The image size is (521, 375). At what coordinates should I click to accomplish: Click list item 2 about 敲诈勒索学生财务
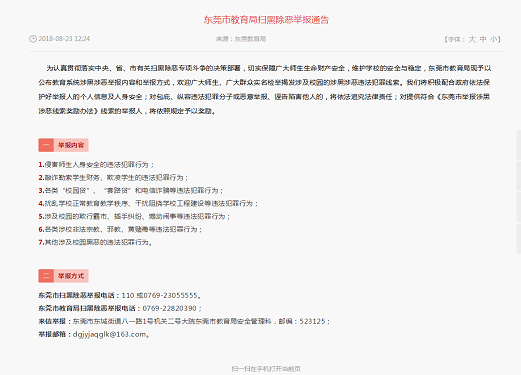coord(114,177)
